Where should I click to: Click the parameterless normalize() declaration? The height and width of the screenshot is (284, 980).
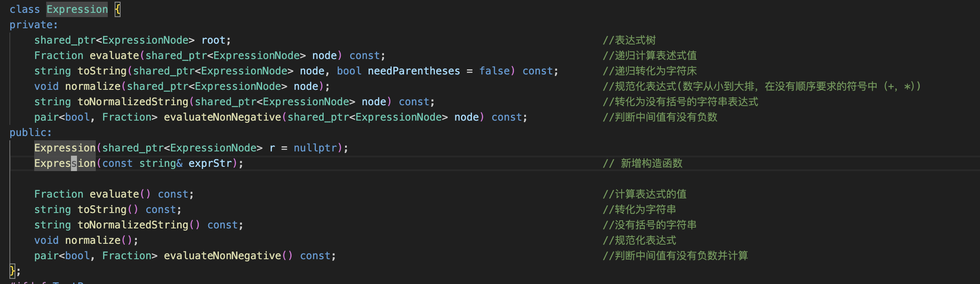click(x=93, y=240)
